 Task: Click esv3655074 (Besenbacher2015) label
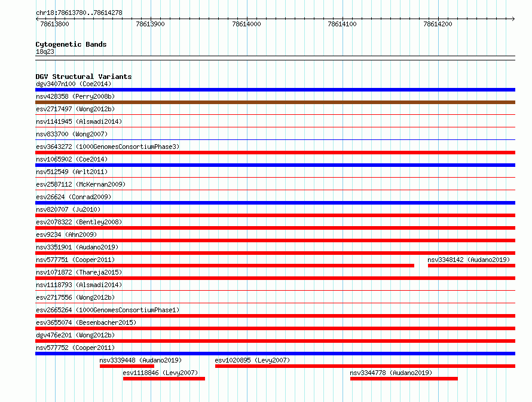tap(86, 322)
